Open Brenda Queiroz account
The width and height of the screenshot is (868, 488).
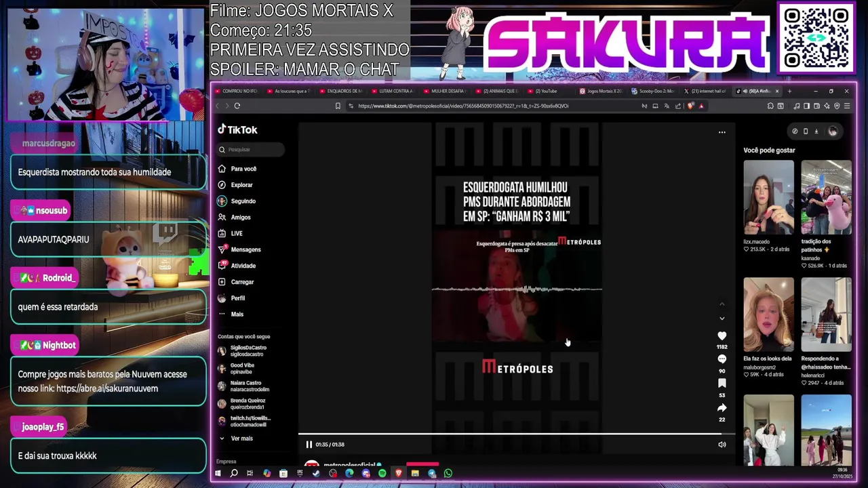pyautogui.click(x=241, y=404)
